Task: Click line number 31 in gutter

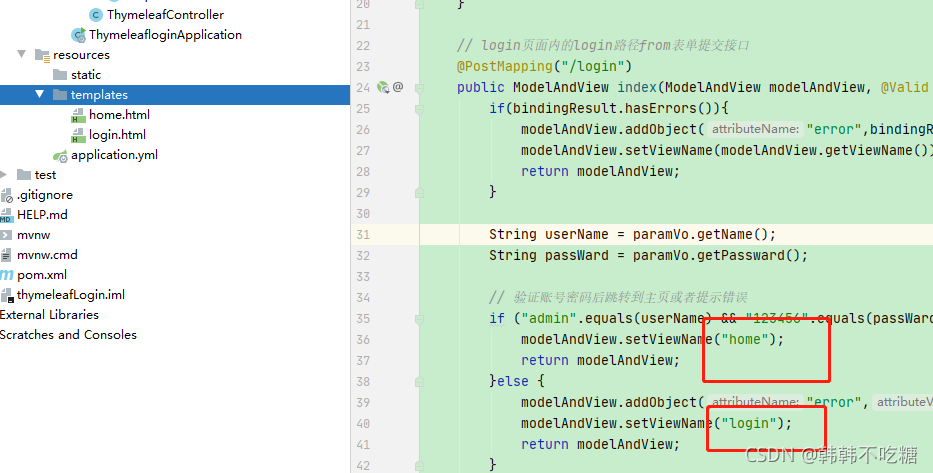Action: point(363,234)
